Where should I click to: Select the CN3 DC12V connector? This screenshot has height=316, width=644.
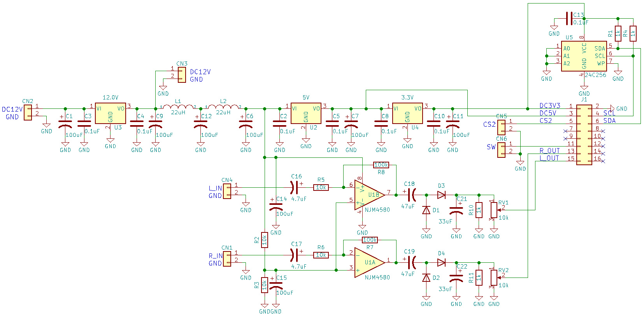pos(182,75)
